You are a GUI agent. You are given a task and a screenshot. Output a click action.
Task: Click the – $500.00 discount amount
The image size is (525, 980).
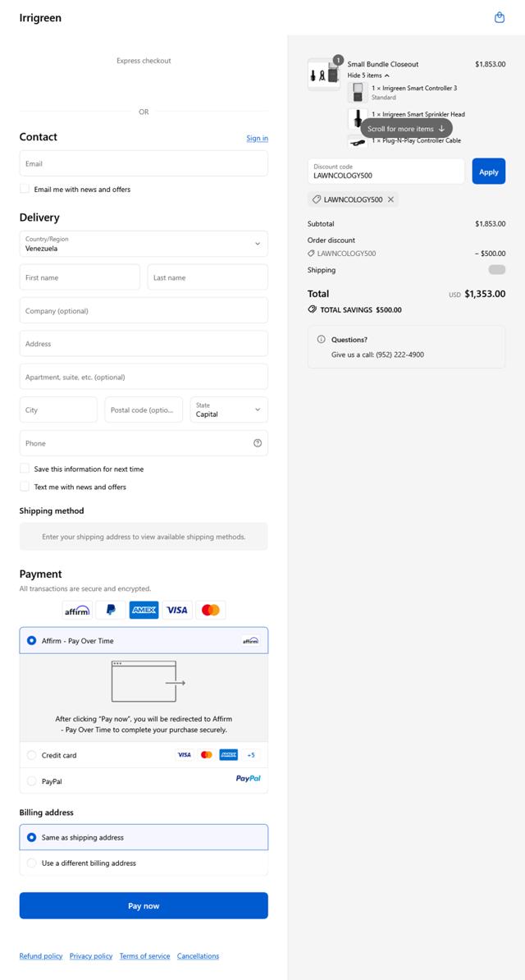(490, 253)
